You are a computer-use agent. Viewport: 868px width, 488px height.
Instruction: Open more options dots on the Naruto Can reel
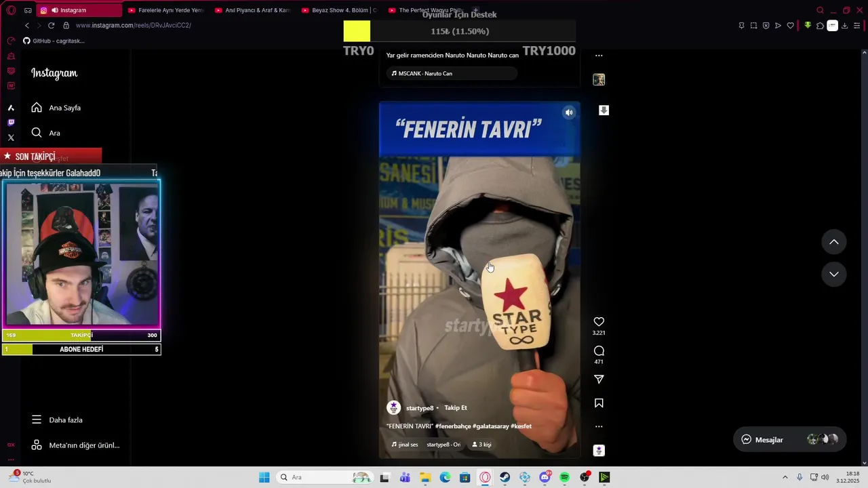(599, 56)
